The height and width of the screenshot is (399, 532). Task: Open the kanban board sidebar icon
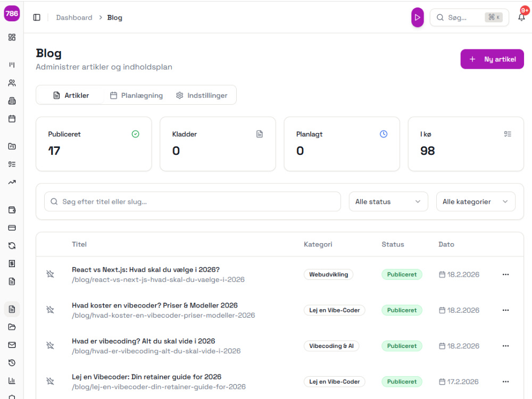pos(12,65)
